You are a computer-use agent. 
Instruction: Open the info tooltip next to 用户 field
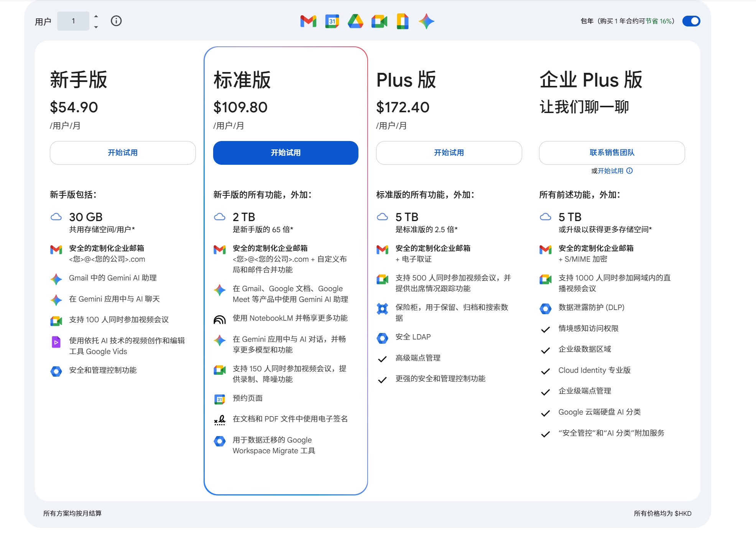[116, 21]
